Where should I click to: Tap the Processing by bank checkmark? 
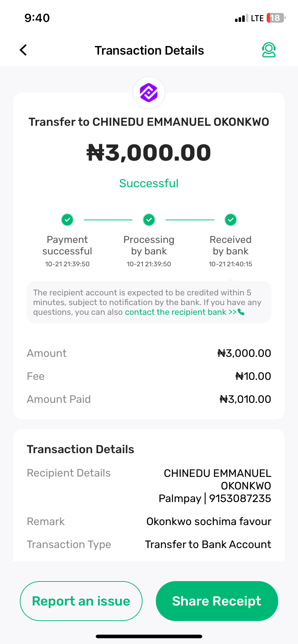pos(149,220)
